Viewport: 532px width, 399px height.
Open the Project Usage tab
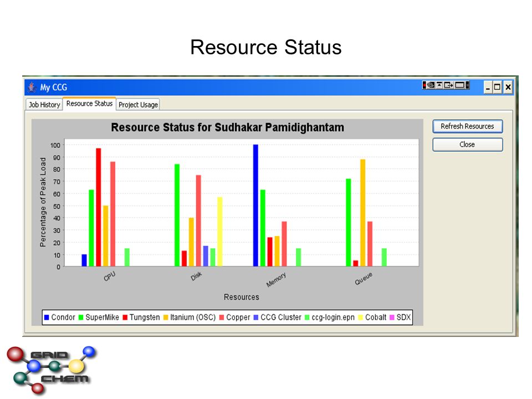(x=138, y=105)
